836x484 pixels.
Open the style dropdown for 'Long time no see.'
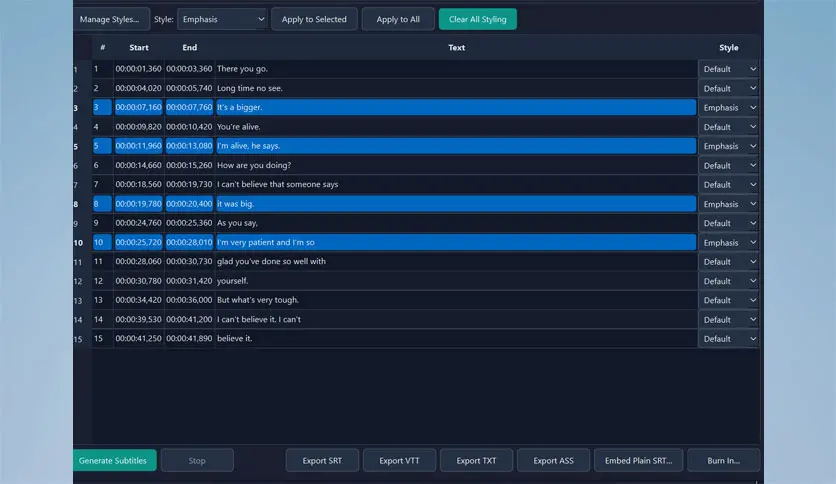[x=729, y=88]
